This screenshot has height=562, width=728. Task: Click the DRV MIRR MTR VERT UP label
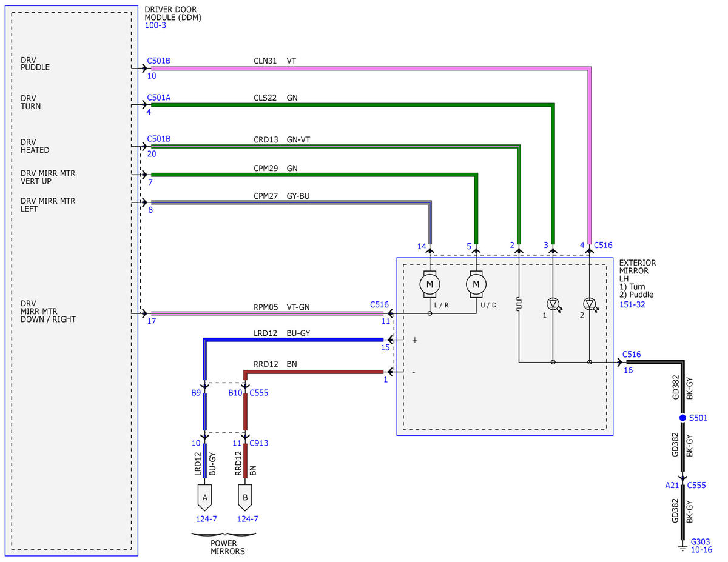point(48,177)
